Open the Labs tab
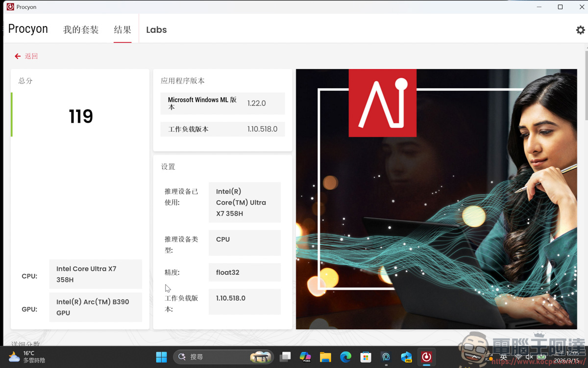The height and width of the screenshot is (368, 588). (x=156, y=29)
